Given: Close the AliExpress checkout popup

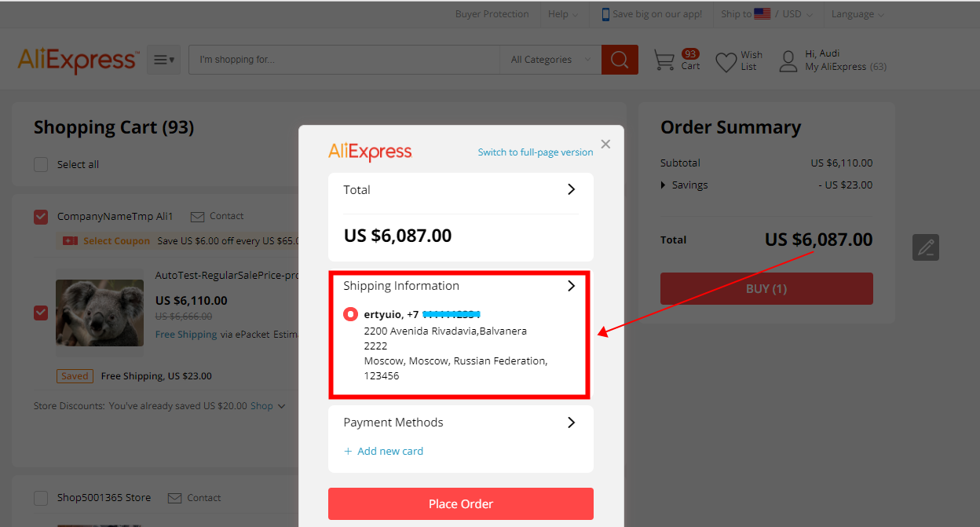Looking at the screenshot, I should (x=605, y=145).
